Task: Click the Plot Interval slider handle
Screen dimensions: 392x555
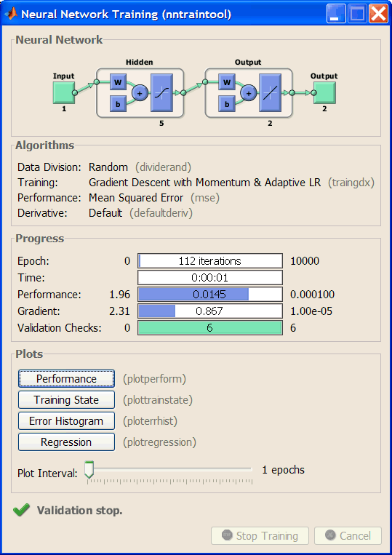Action: tap(89, 470)
